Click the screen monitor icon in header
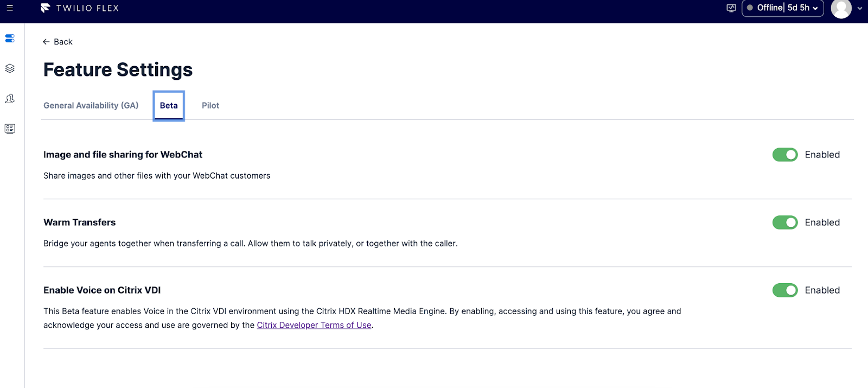This screenshot has width=868, height=388. tap(731, 8)
